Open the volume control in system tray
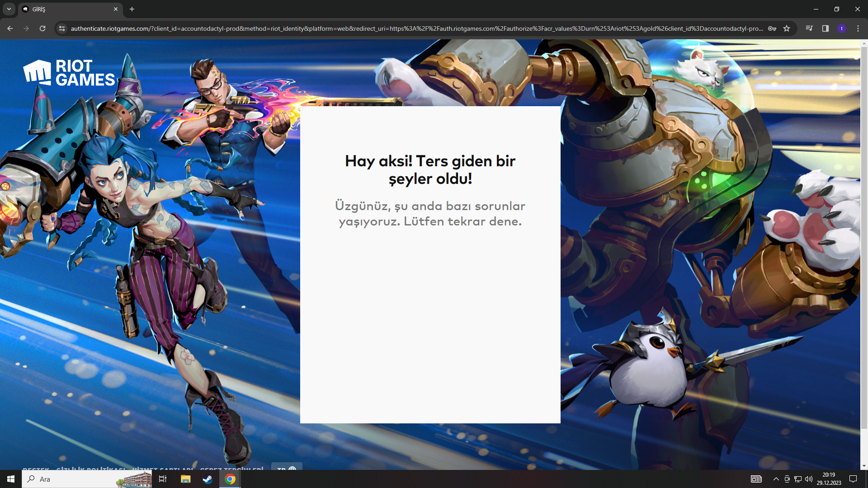The width and height of the screenshot is (868, 488). click(x=809, y=479)
